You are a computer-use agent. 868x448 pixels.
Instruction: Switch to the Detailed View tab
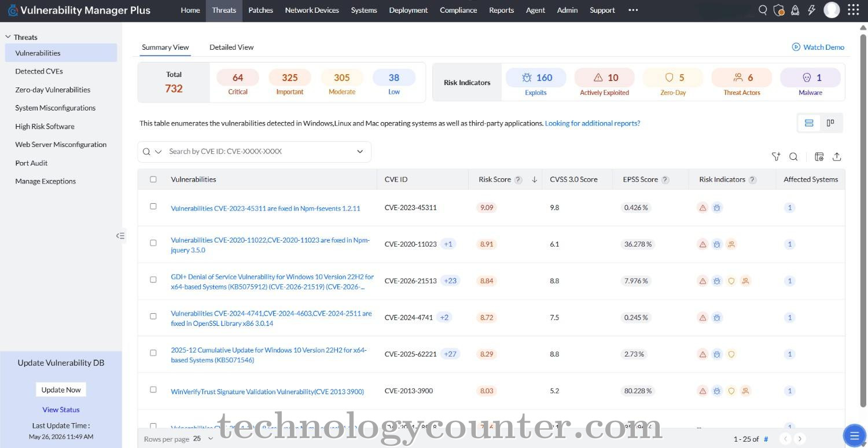click(x=231, y=47)
